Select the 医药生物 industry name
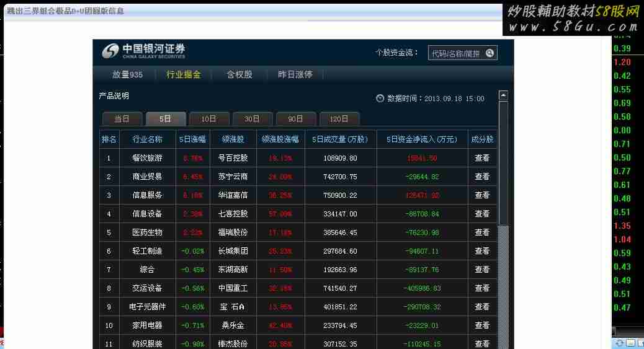Image resolution: width=644 pixels, height=349 pixels. (148, 232)
